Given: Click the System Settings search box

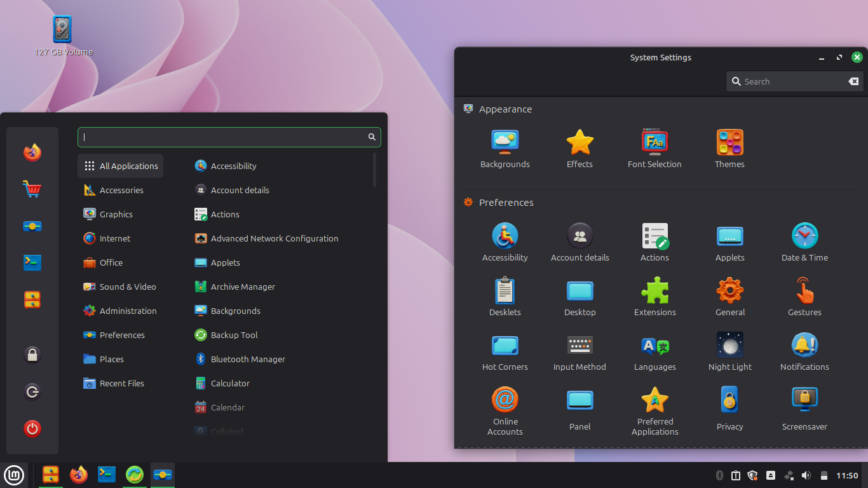Looking at the screenshot, I should coord(794,81).
